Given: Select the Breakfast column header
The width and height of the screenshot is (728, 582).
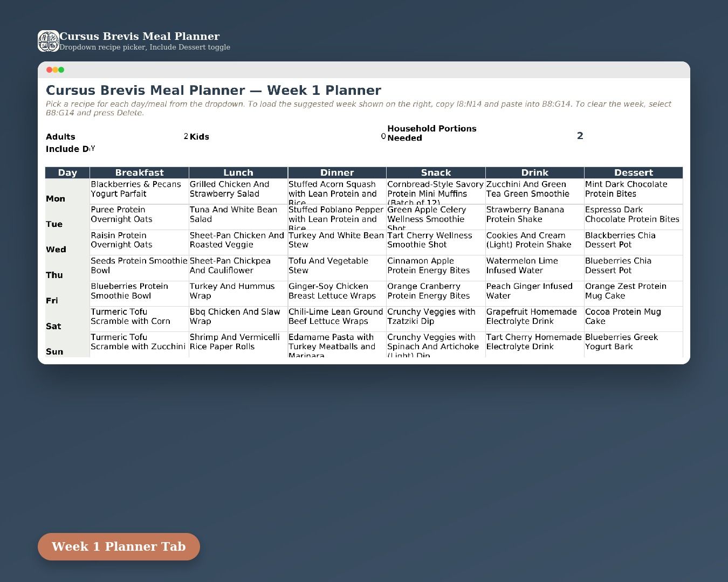Looking at the screenshot, I should coord(139,172).
